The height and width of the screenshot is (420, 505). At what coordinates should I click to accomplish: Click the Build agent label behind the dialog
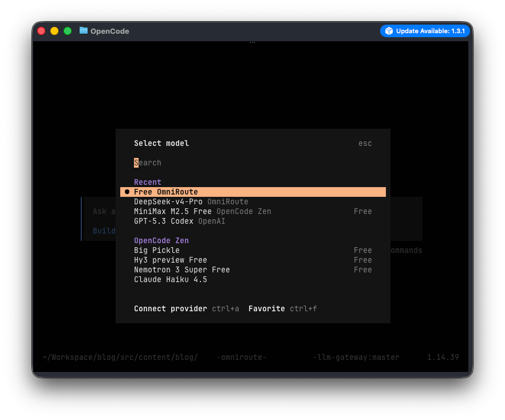104,231
